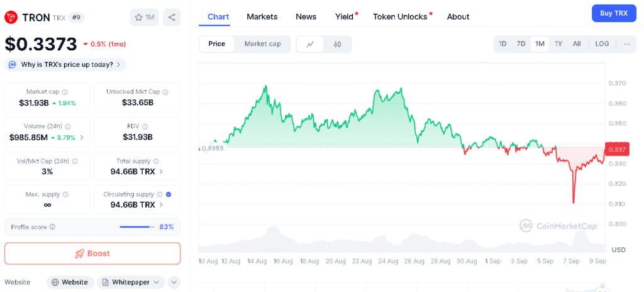Screen dimensions: 644x292
Task: Set chart range to 1M
Action: click(540, 43)
